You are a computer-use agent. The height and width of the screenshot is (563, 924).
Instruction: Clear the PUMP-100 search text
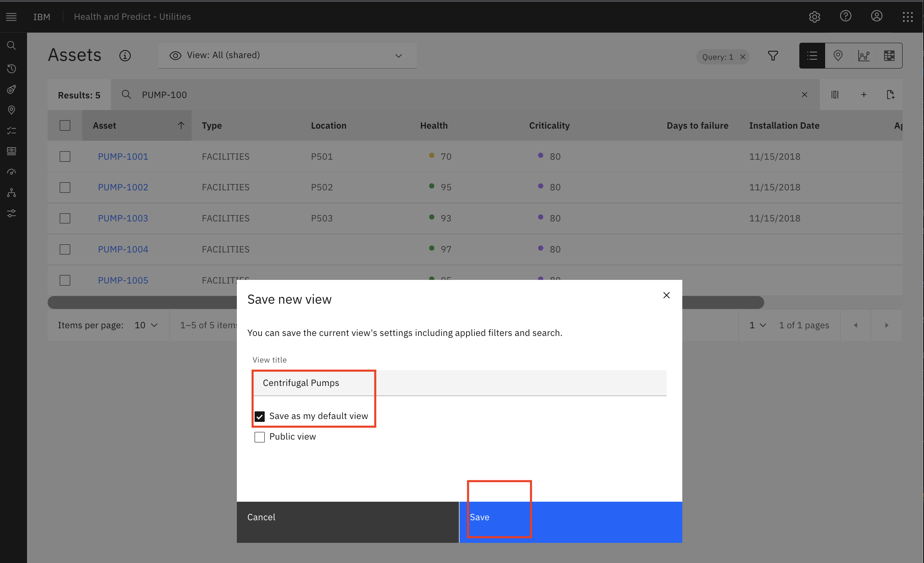coord(804,95)
